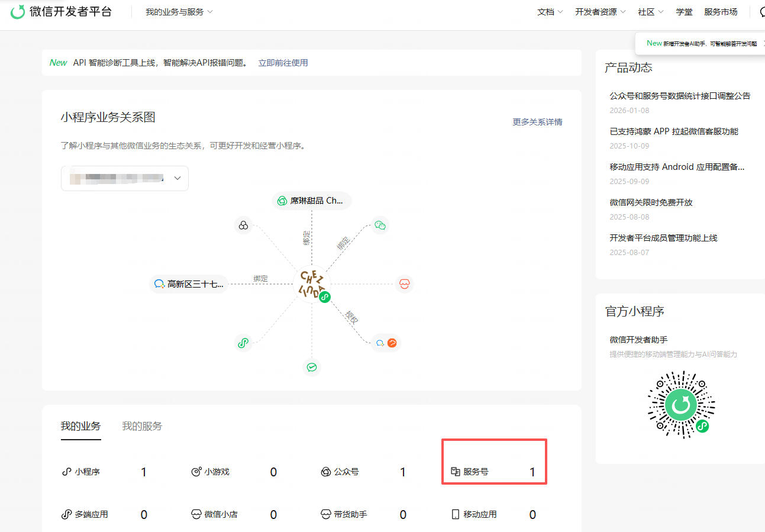Click the 微信小店 icon in 我的业务
Image resolution: width=765 pixels, height=532 pixels.
(196, 515)
